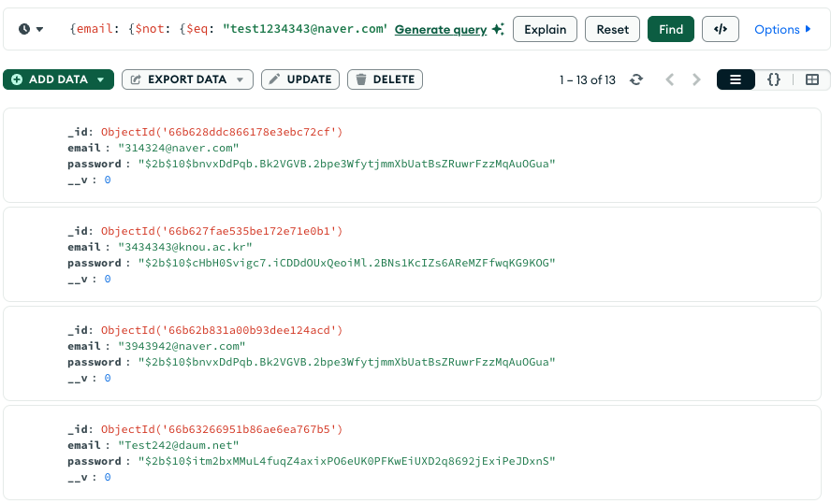
Task: Select the __v value of the 314324@naver.com document
Action: coord(108,180)
